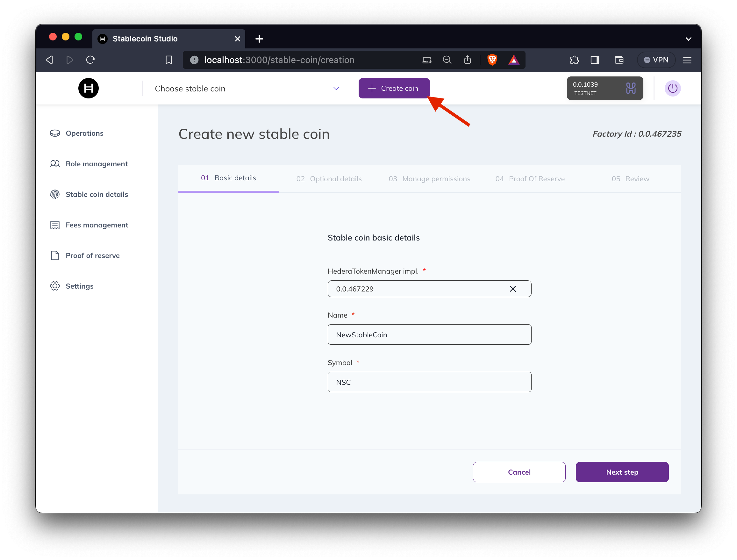This screenshot has width=737, height=560.
Task: Click the fingerprint Stable coin details icon
Action: tap(55, 194)
